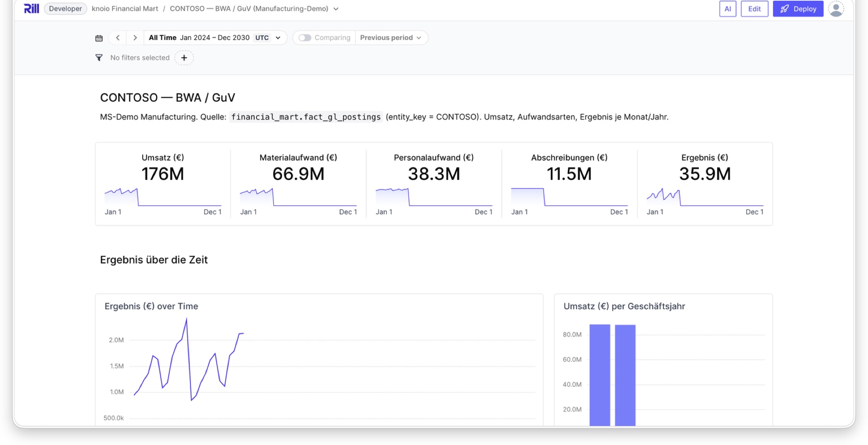868x445 pixels.
Task: Click the CONTOSO — BWA / GuV page title
Action: tap(167, 98)
